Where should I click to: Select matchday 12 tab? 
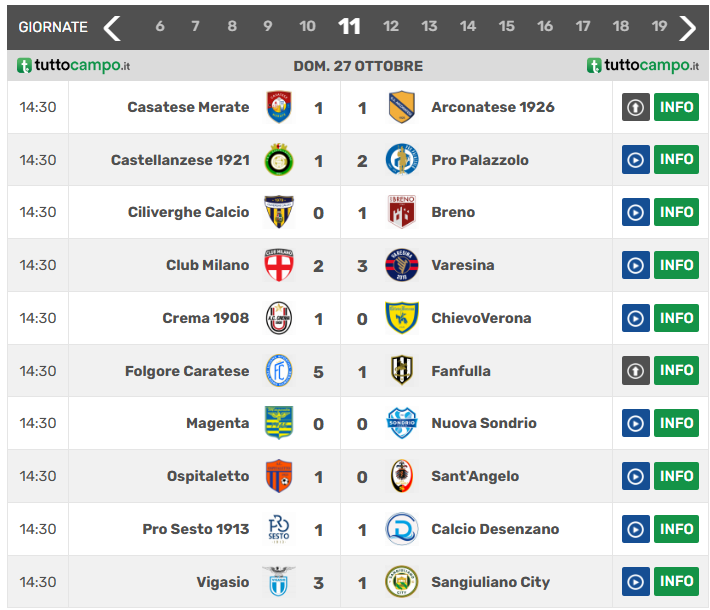click(x=391, y=27)
